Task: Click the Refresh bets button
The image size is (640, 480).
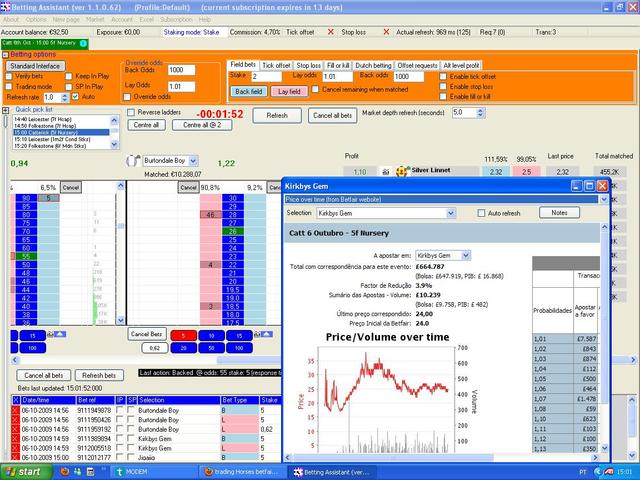Action: tap(99, 376)
